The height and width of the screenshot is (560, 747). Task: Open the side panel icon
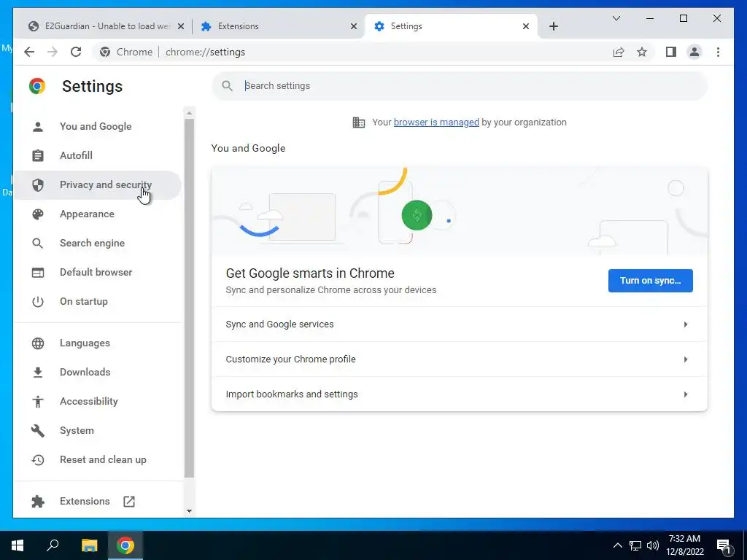(671, 52)
